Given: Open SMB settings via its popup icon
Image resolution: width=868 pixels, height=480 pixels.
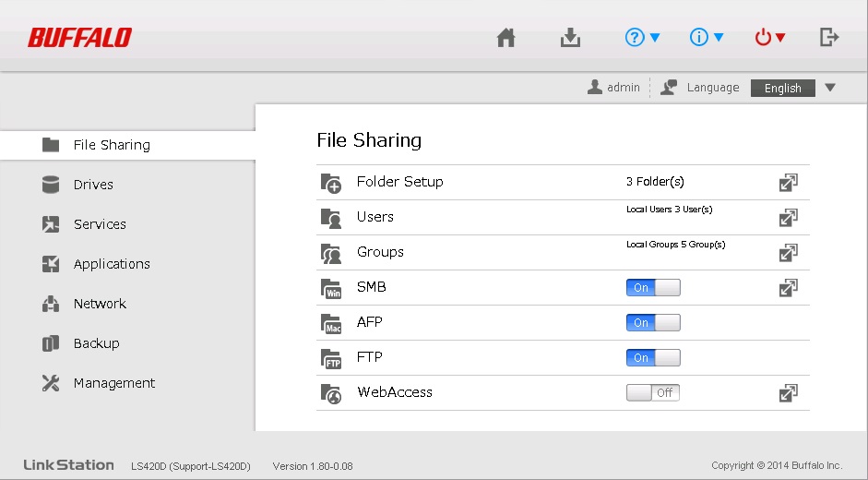Looking at the screenshot, I should 788,288.
